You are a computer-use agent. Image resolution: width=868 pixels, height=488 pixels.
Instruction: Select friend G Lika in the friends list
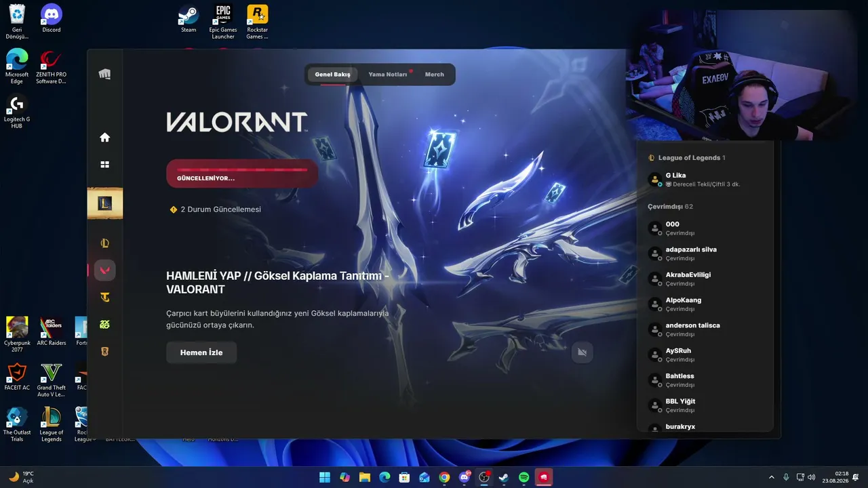[705, 180]
